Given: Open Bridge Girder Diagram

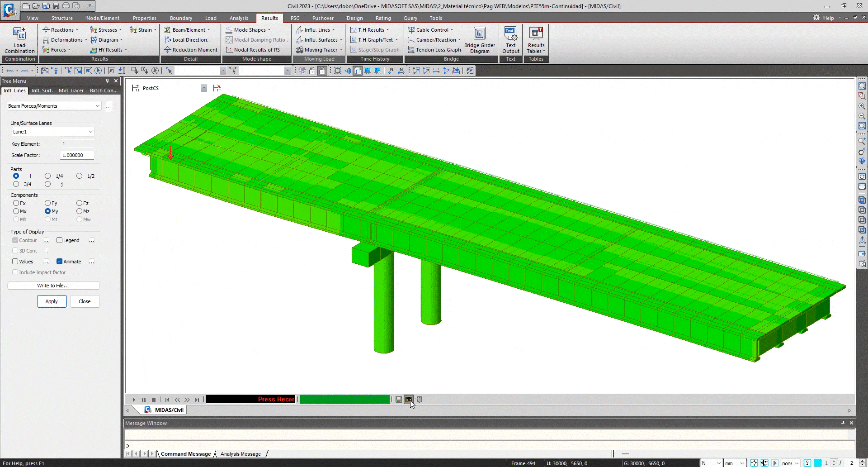Looking at the screenshot, I should click(479, 40).
